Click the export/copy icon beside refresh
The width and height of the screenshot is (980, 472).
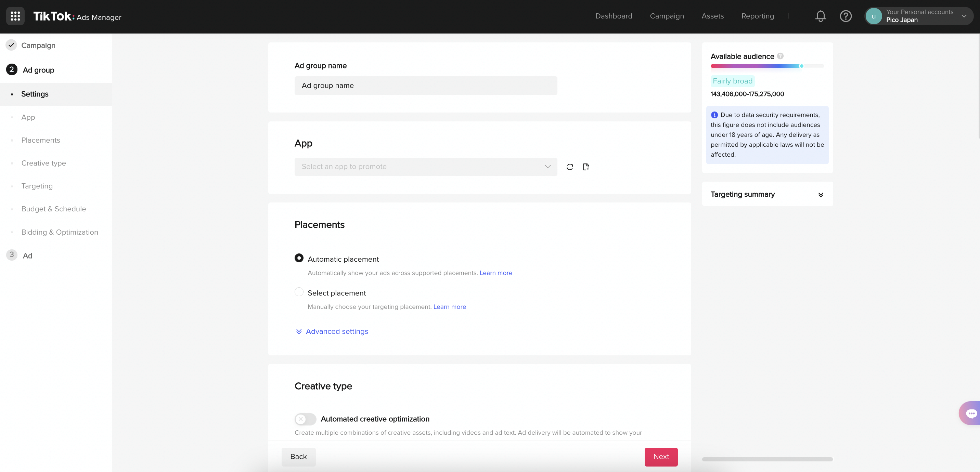tap(585, 167)
